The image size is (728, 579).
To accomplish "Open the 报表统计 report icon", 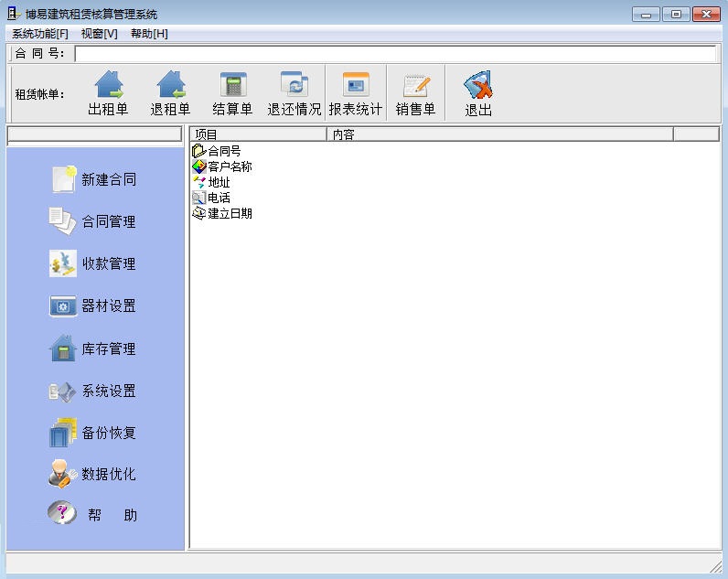I will (x=356, y=84).
